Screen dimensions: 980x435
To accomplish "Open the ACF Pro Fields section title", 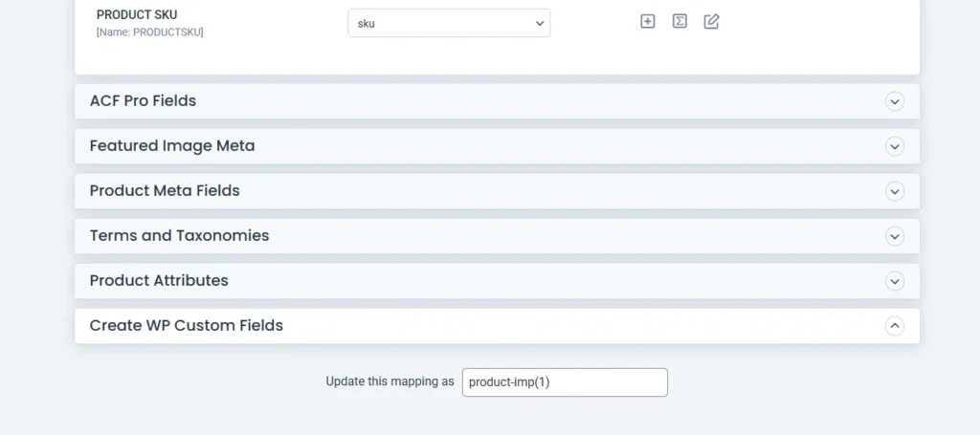I will pos(143,100).
